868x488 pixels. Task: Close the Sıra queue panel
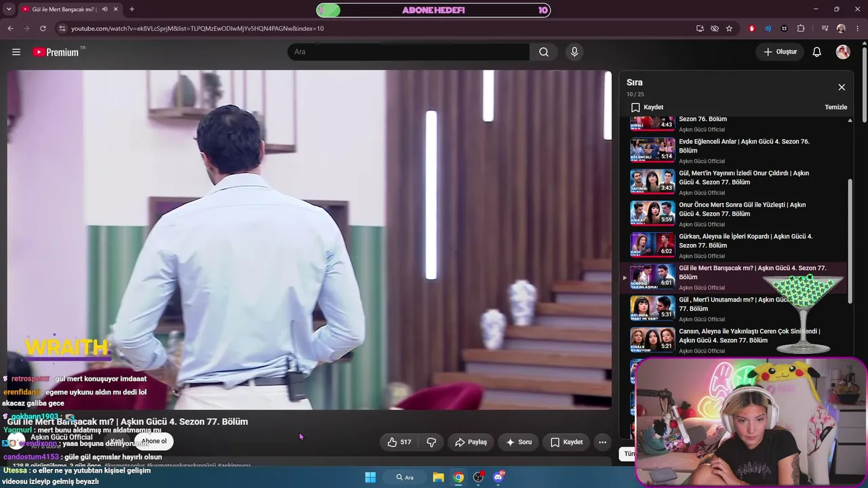[x=842, y=87]
